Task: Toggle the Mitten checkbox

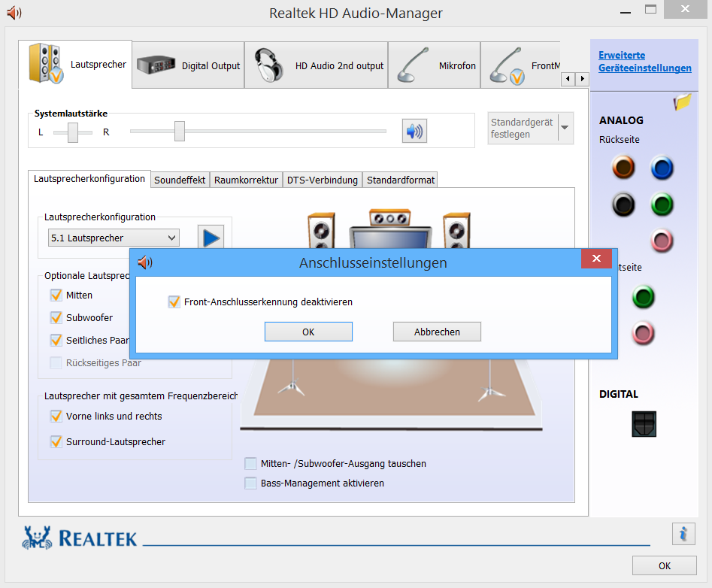Action: point(56,296)
